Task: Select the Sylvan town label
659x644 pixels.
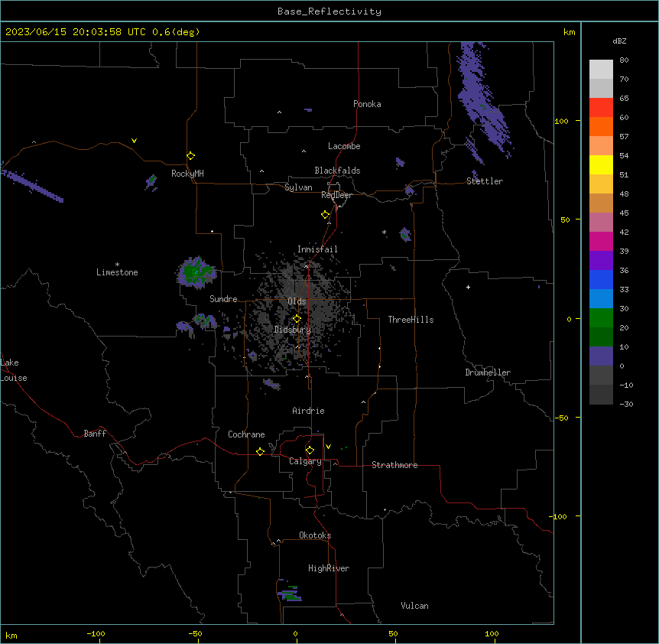Action: 298,187
